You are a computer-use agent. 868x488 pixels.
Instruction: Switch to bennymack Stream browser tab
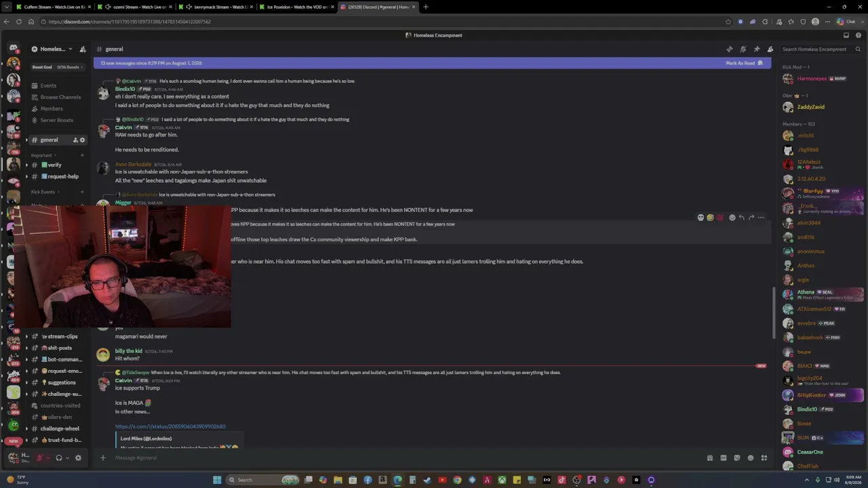(214, 7)
